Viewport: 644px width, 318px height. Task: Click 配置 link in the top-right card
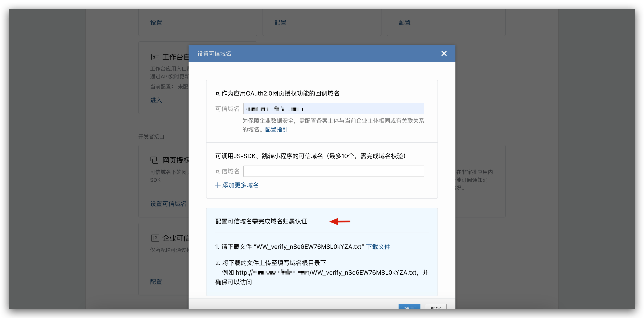click(x=404, y=23)
